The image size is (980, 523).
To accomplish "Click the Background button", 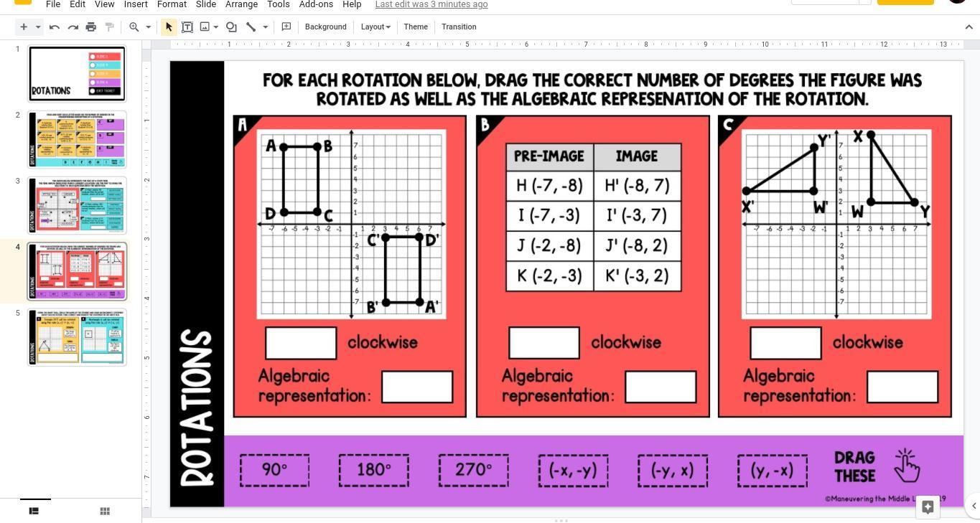I will click(326, 27).
